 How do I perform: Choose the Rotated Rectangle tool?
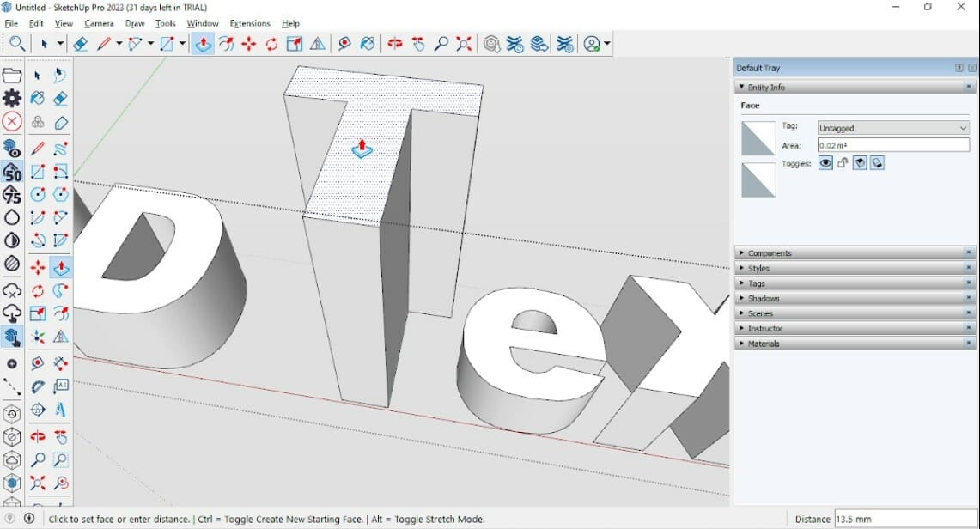point(60,171)
